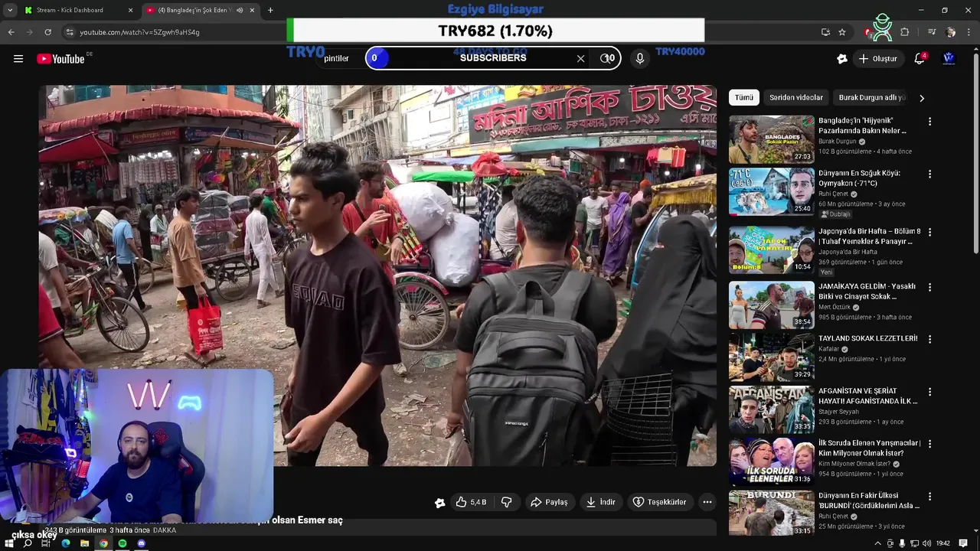Open tab search dropdown arrow
980x551 pixels.
(10, 10)
